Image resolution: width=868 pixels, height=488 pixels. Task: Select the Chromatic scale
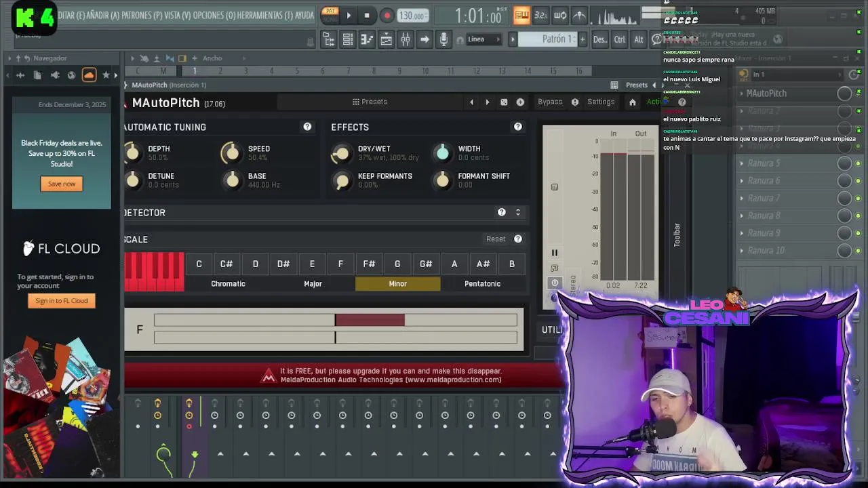(x=228, y=283)
